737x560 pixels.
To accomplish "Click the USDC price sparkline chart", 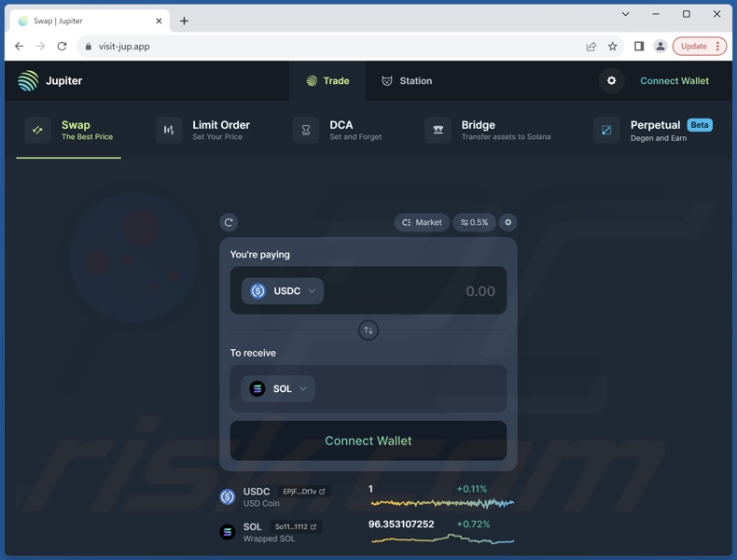I will [x=442, y=503].
